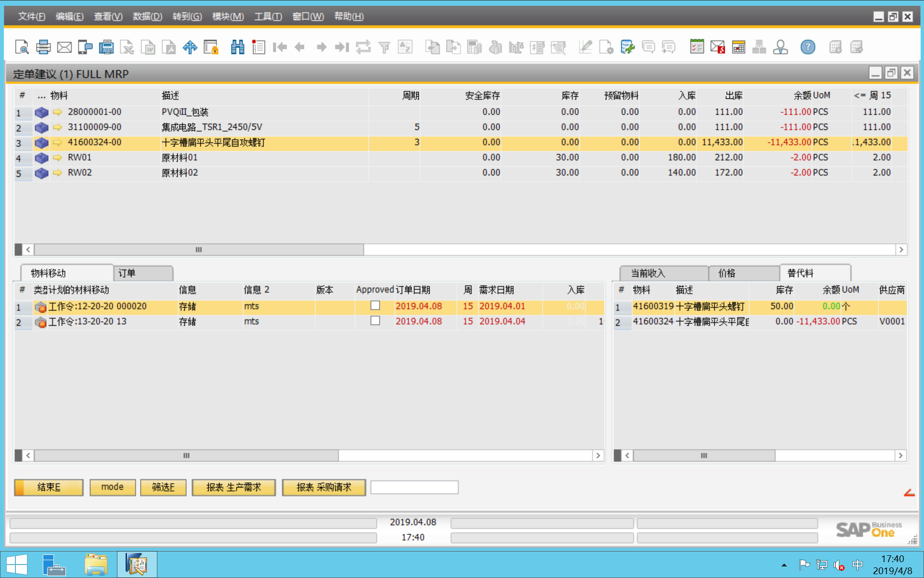The image size is (924, 578).
Task: Click the Filter funnel toolbar icon
Action: click(x=385, y=47)
